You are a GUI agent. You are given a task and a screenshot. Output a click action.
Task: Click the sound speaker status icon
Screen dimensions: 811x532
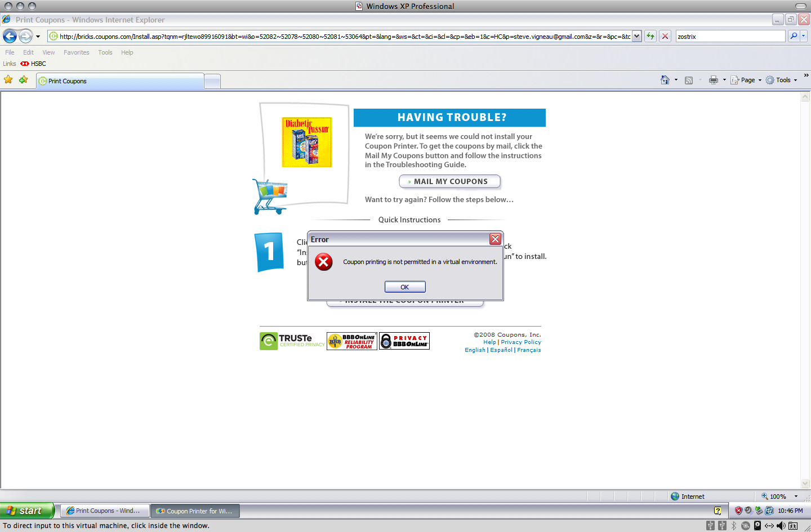(x=781, y=526)
